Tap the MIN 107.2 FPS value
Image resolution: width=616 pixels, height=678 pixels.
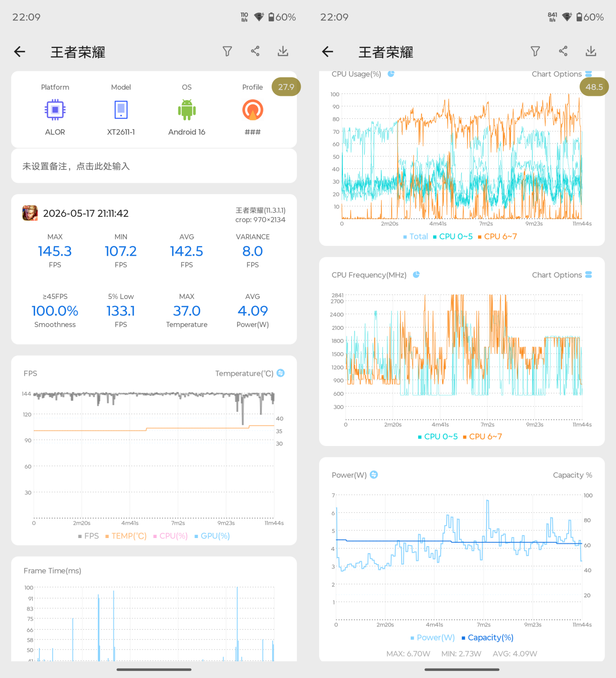coord(121,251)
